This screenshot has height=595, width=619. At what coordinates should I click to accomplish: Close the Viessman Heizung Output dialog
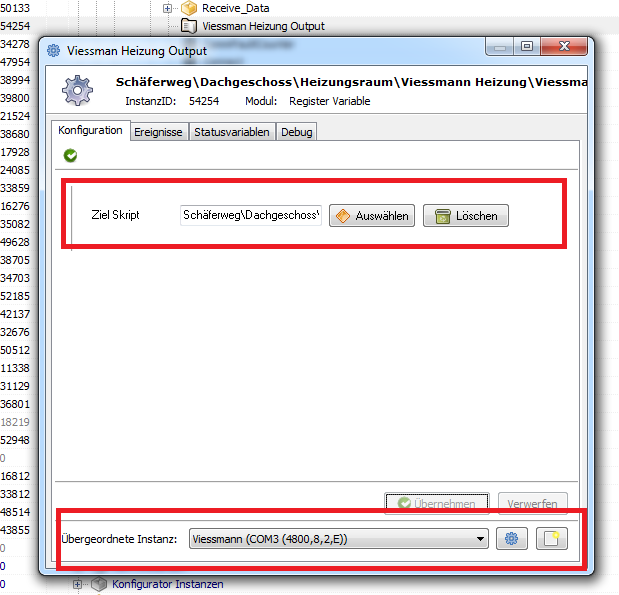click(564, 47)
